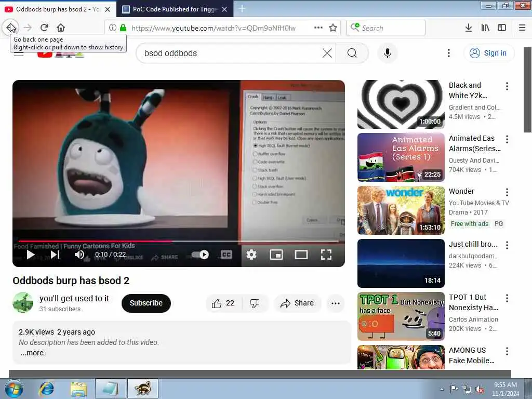Open options menu for TPOT 1 video
Image resolution: width=532 pixels, height=399 pixels.
click(x=507, y=298)
